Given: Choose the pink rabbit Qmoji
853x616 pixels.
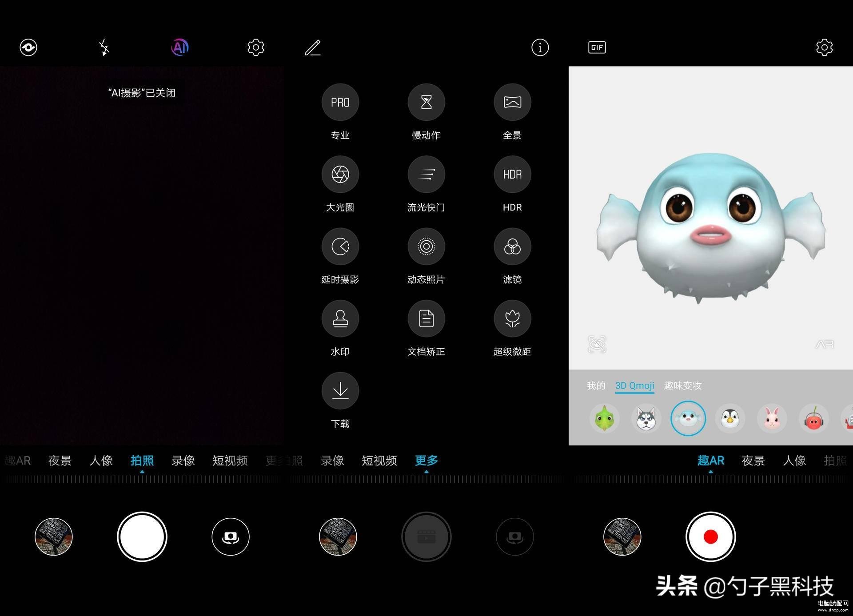Looking at the screenshot, I should pos(772,418).
